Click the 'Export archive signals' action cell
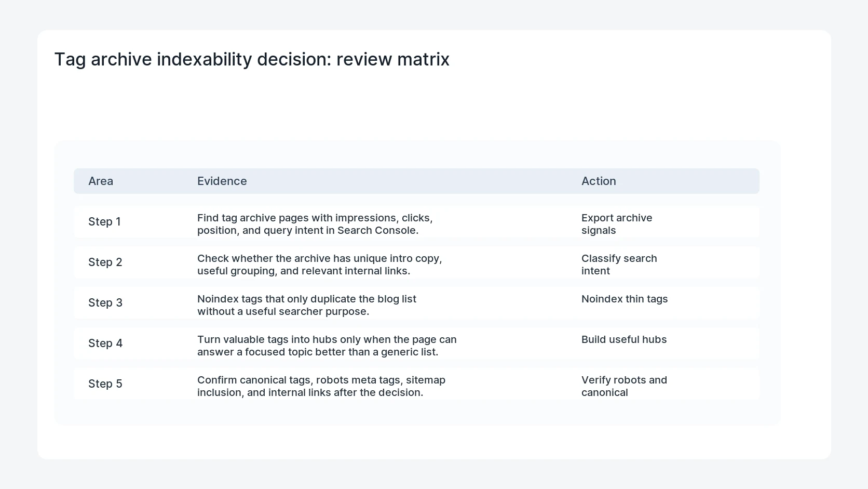 click(x=617, y=224)
